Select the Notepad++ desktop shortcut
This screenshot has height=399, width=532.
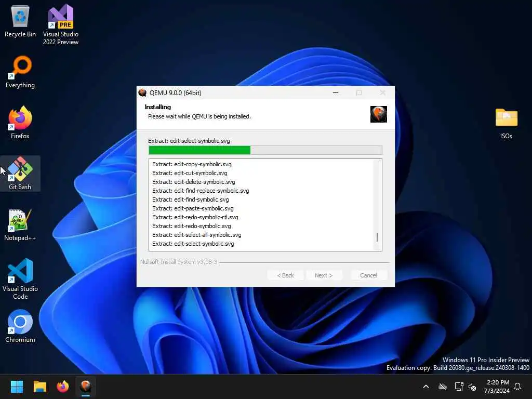point(20,224)
